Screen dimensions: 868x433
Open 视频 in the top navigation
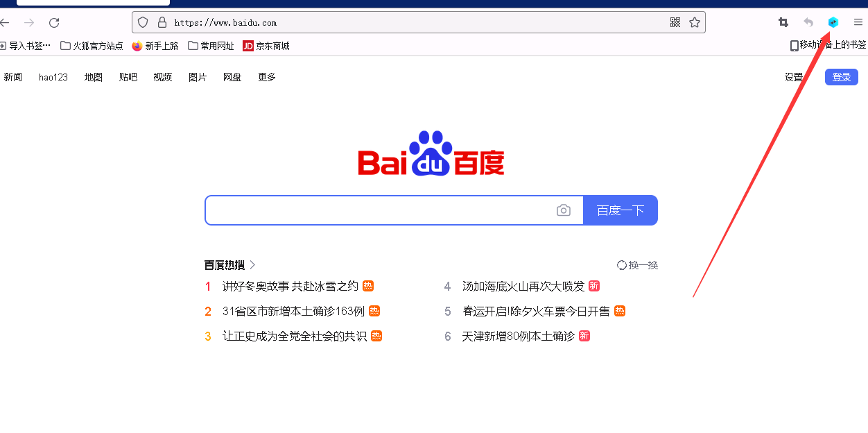coord(163,77)
